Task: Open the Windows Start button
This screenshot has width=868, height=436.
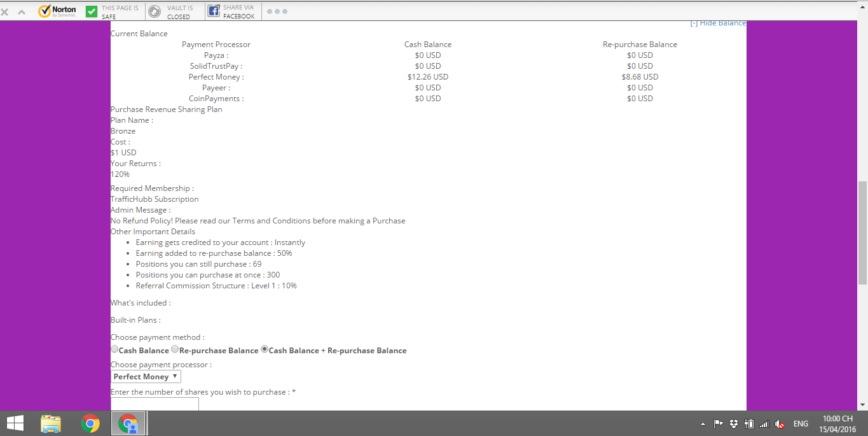Action: (15, 423)
